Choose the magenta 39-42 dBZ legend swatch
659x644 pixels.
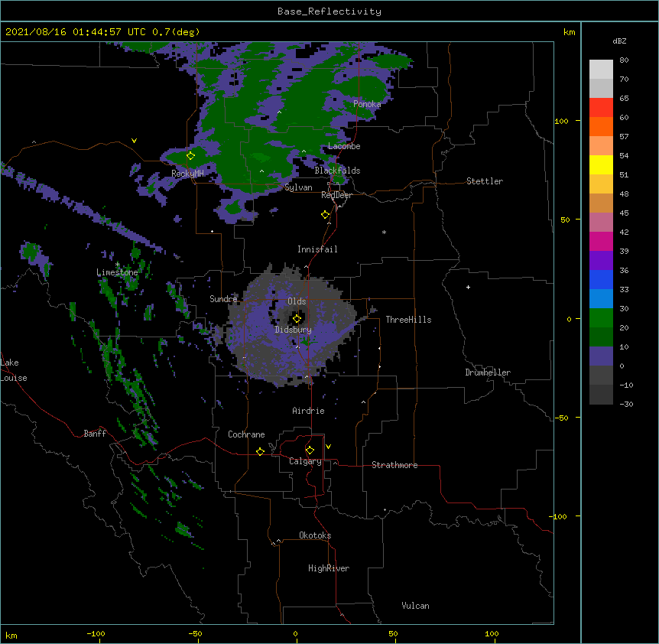point(601,241)
